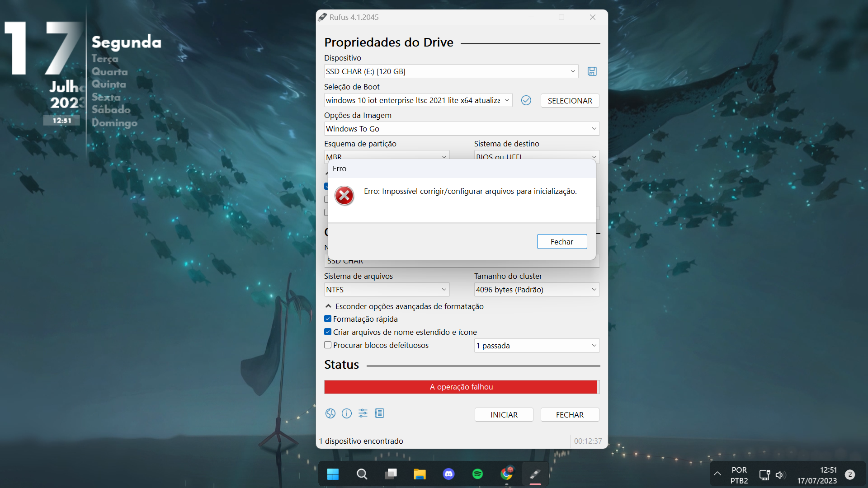Open the Rufus about info icon
Viewport: 868px width, 488px height.
[x=347, y=413]
